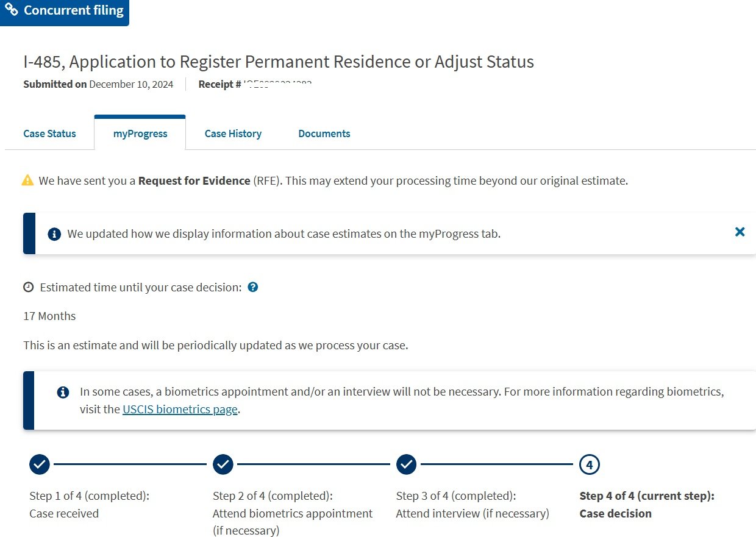Switch to the Case Status tab
This screenshot has width=756, height=537.
tap(49, 133)
